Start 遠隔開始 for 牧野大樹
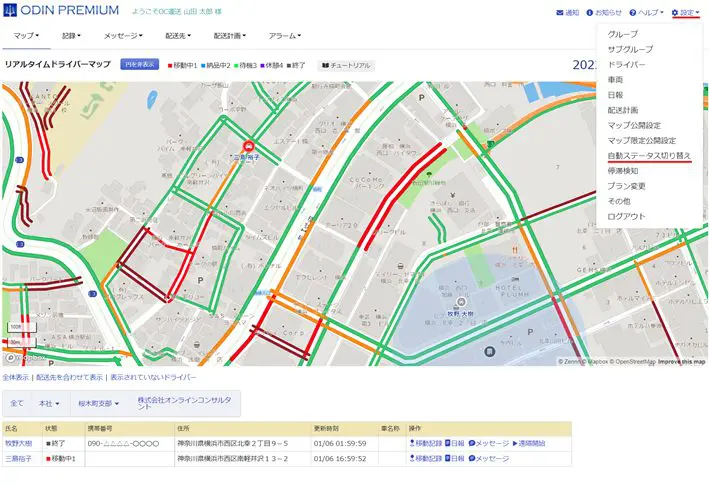This screenshot has height=485, width=709. pos(538,442)
